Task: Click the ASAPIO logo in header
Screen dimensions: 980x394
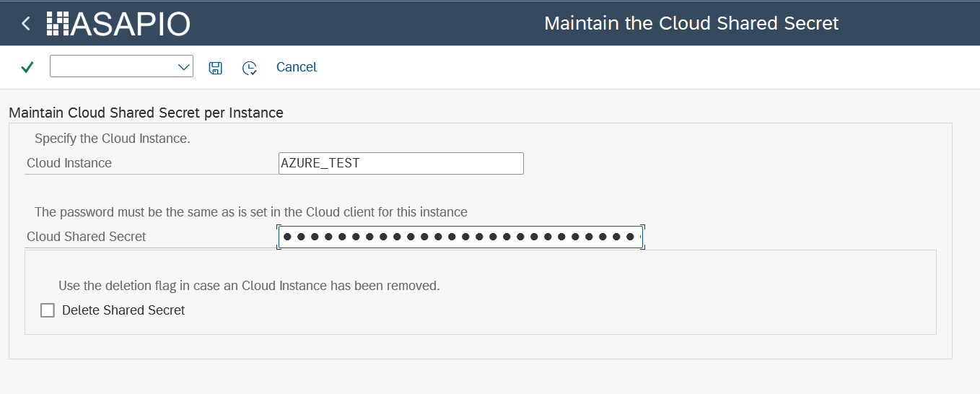Action: pyautogui.click(x=118, y=24)
